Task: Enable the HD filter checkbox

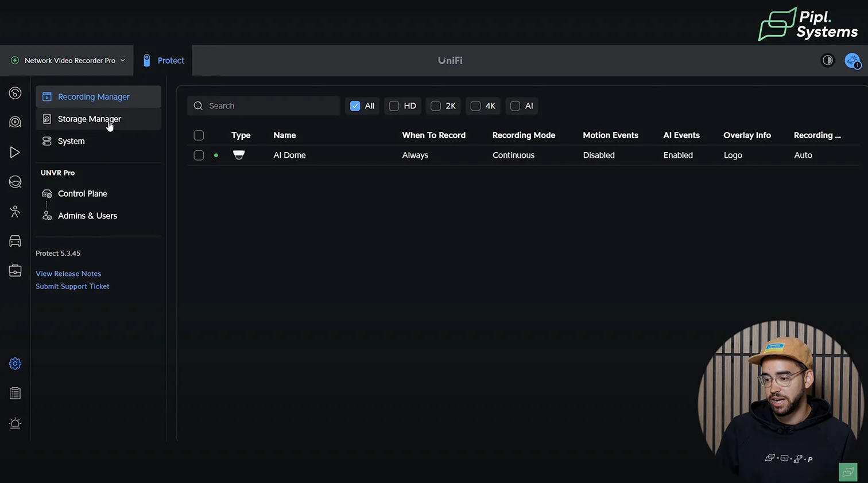Action: (394, 106)
